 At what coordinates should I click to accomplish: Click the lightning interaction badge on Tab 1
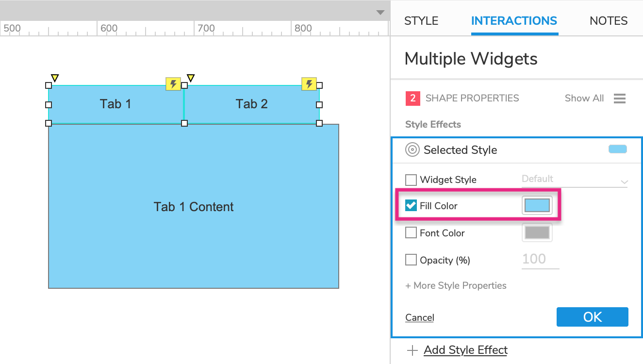(173, 84)
